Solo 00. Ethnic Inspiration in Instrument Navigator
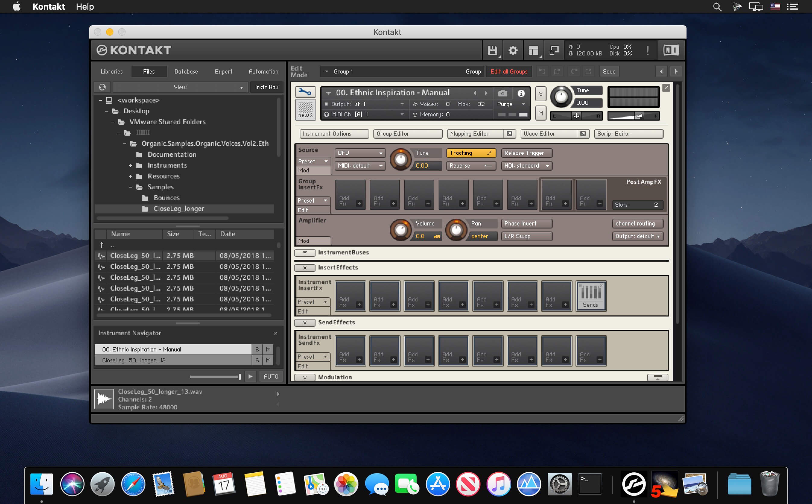The image size is (812, 504). [x=257, y=349]
